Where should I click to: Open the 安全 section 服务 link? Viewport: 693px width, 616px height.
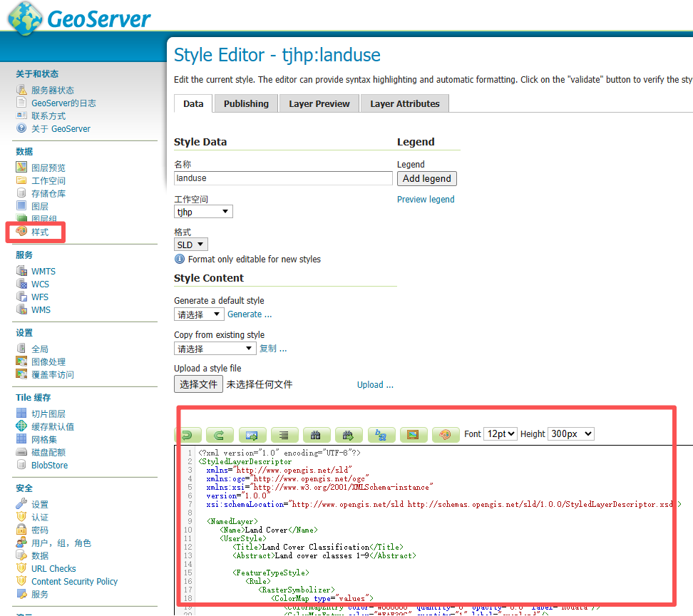click(40, 594)
